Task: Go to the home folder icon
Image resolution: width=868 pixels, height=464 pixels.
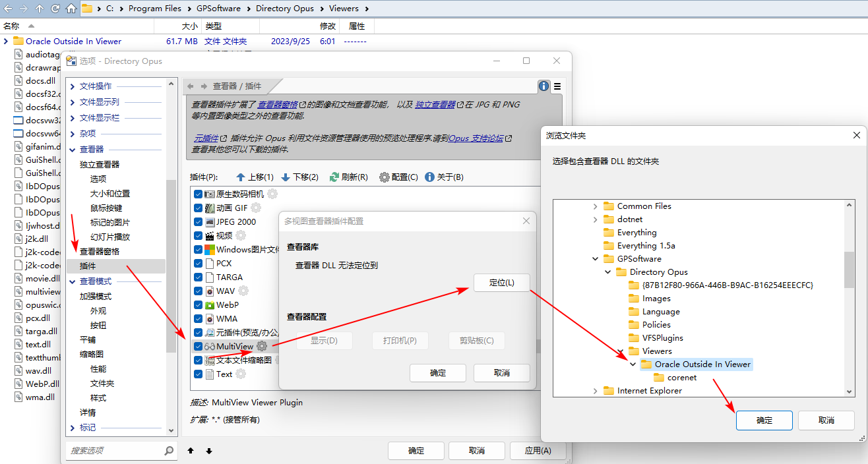Action: coord(71,9)
